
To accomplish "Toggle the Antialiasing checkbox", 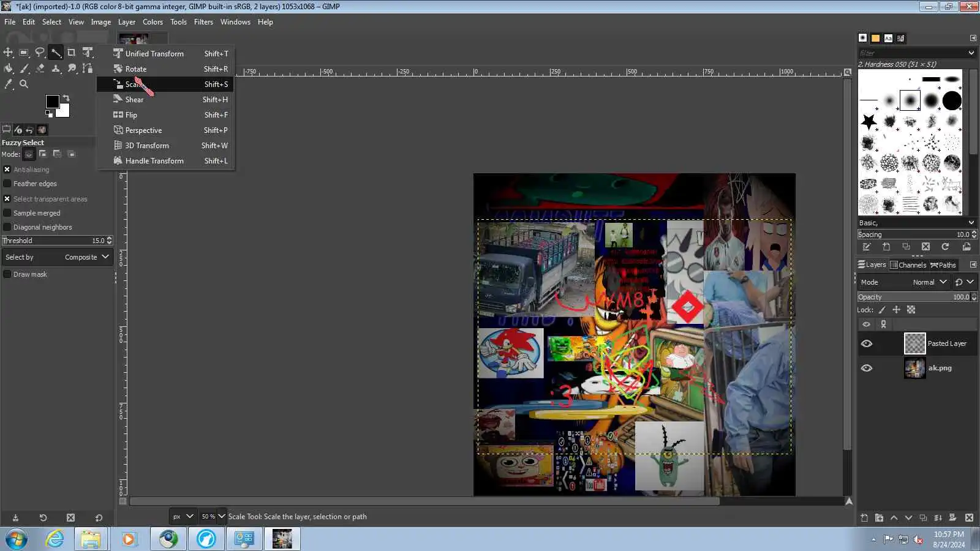I will (x=7, y=170).
